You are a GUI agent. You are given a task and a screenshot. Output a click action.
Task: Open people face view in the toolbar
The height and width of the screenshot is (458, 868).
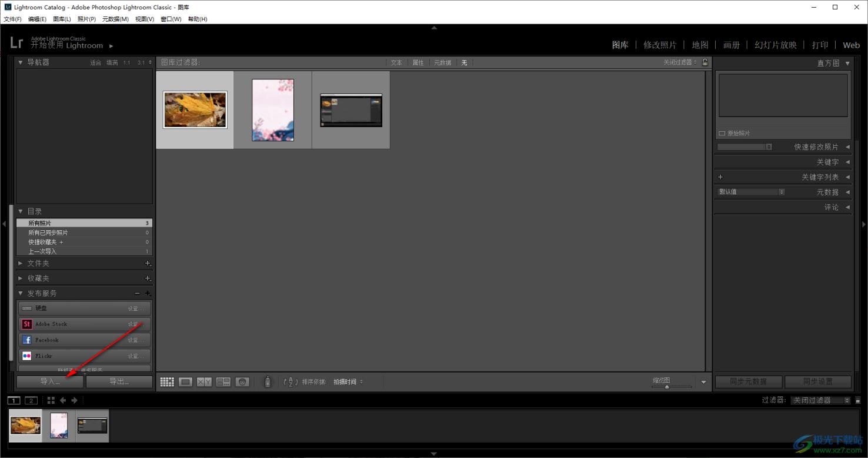point(242,382)
